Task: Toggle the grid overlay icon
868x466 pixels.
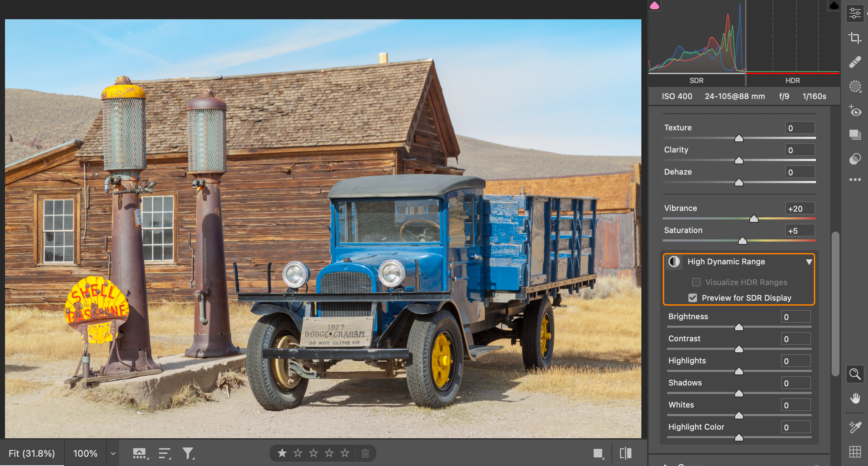Action: tap(855, 452)
